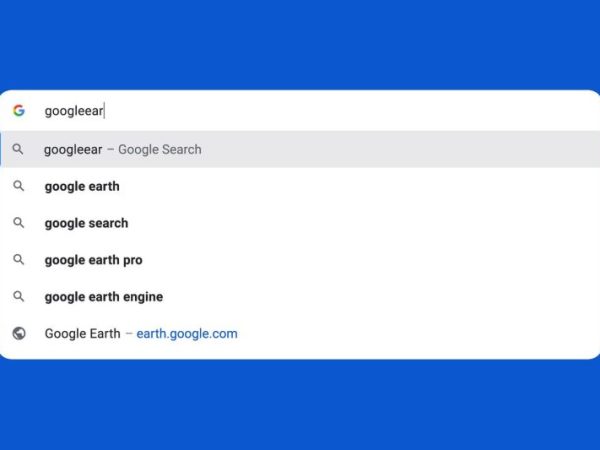Click the gray Google Search label
Screen dimensions: 600x450
(x=160, y=149)
